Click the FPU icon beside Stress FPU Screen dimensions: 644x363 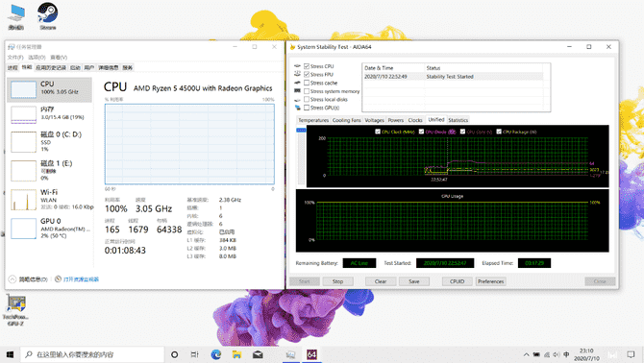pyautogui.click(x=297, y=74)
